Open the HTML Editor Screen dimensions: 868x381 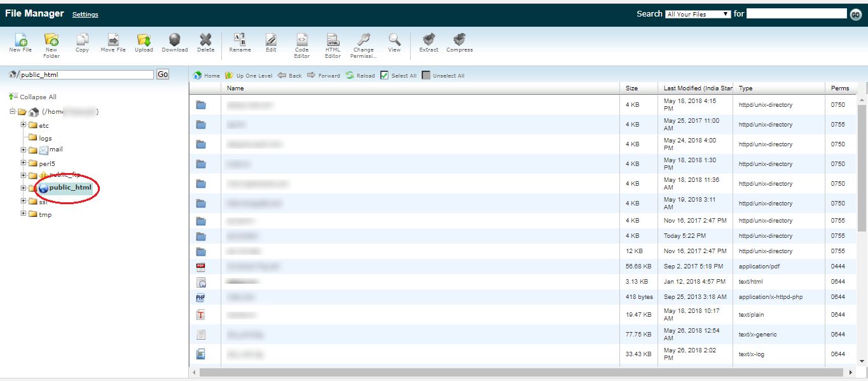333,45
